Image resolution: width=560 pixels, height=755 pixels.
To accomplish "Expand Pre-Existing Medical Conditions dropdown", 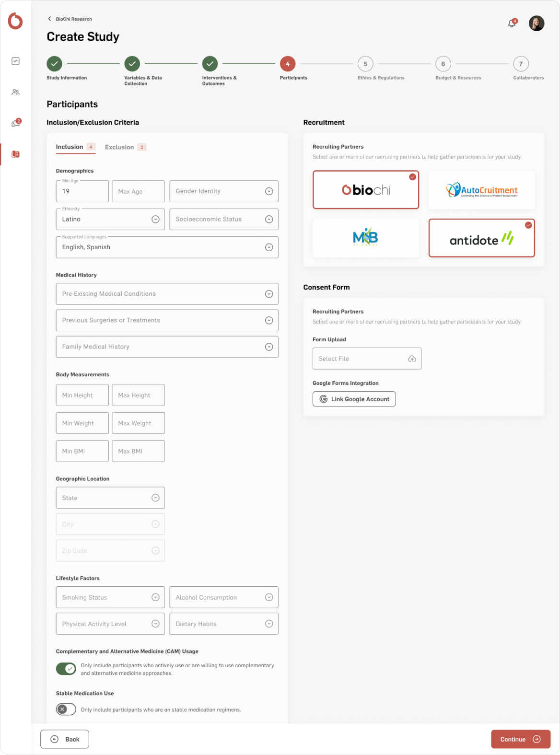I will (167, 294).
